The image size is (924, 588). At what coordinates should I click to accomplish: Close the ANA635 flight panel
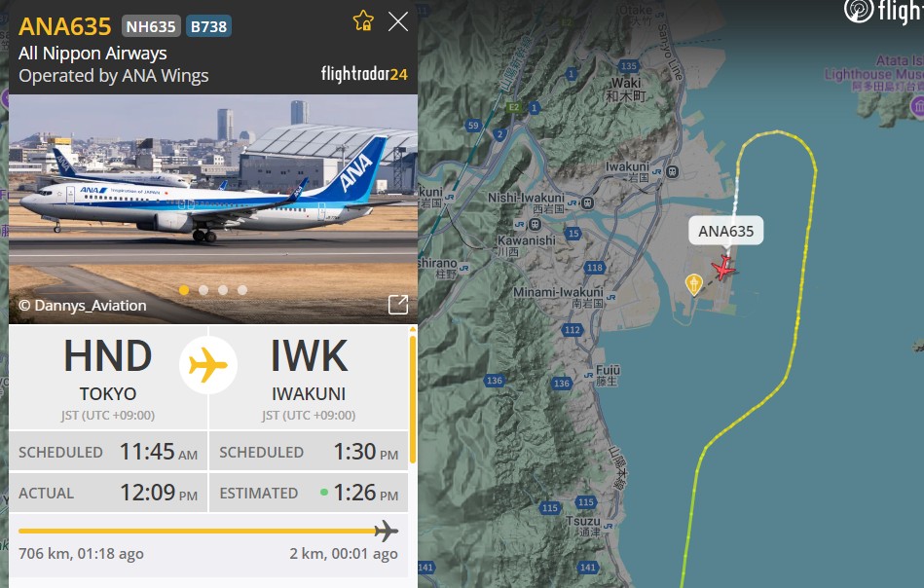[x=398, y=21]
